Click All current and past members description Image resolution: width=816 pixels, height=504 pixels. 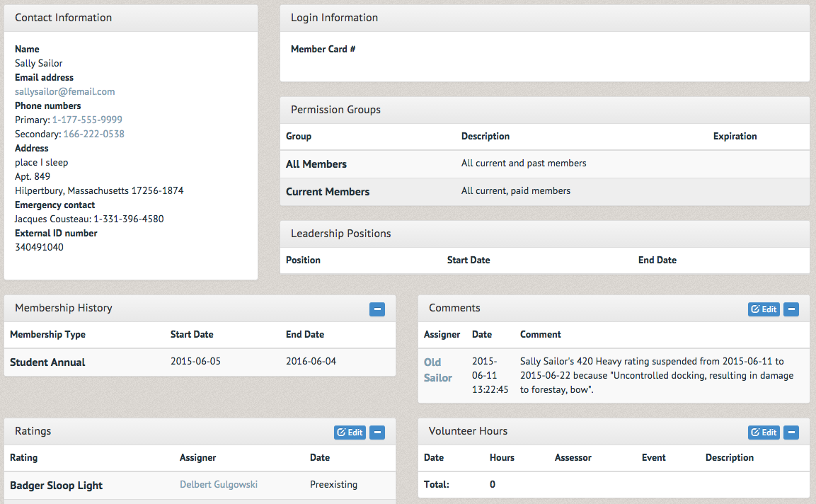click(x=524, y=164)
